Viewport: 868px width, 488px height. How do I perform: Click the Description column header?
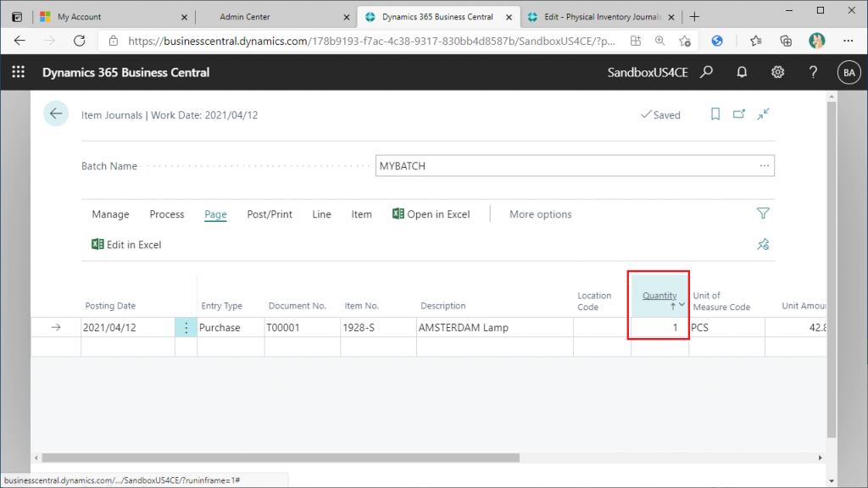tap(442, 305)
